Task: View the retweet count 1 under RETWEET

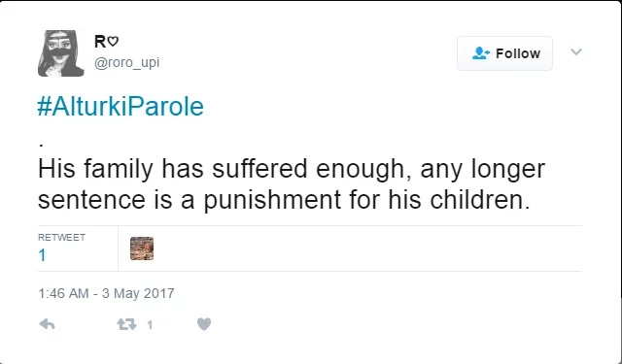Action: [x=42, y=255]
